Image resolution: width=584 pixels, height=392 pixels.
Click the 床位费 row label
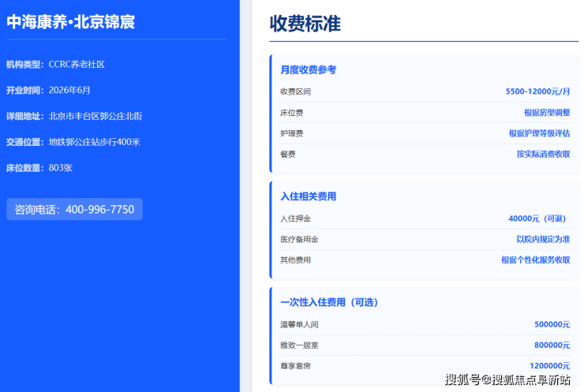coord(292,113)
